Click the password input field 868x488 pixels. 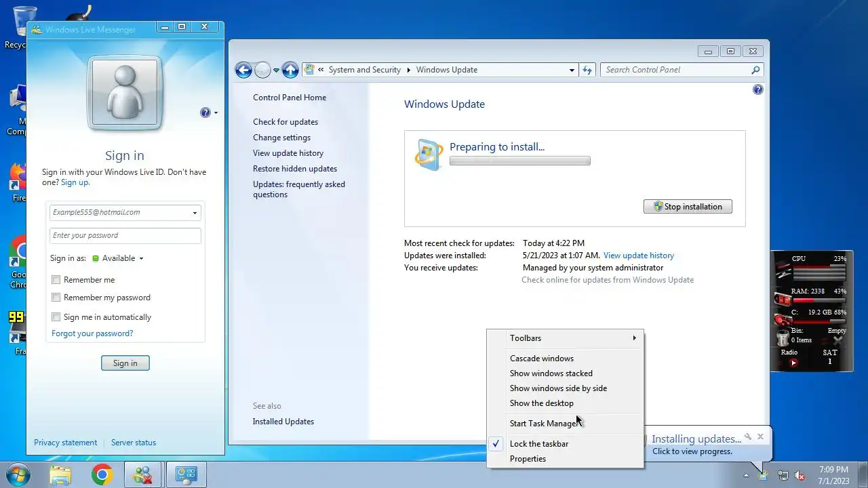click(x=125, y=235)
